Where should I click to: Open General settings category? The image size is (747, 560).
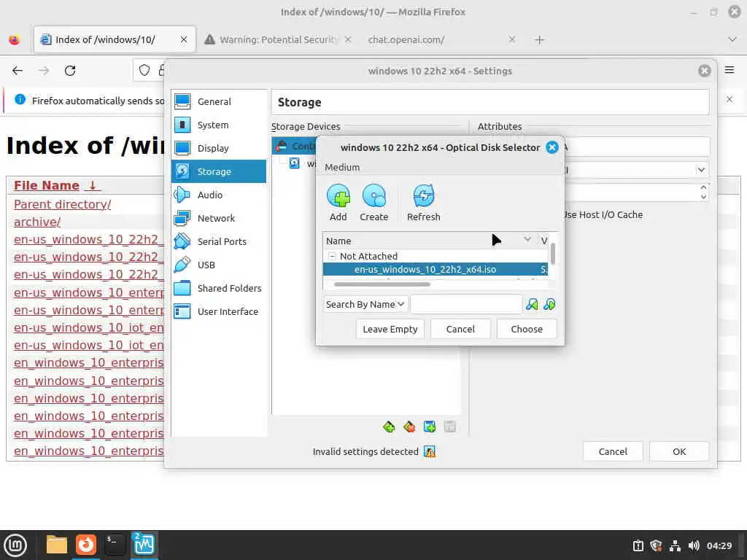[x=219, y=101]
